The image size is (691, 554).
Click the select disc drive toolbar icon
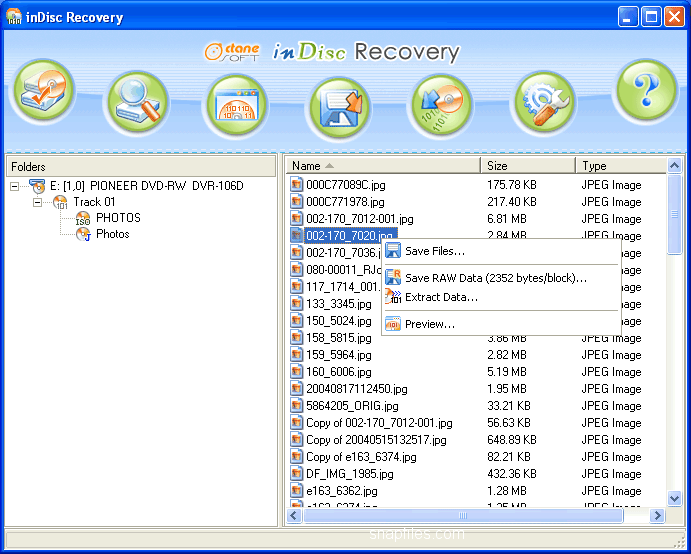[43, 91]
